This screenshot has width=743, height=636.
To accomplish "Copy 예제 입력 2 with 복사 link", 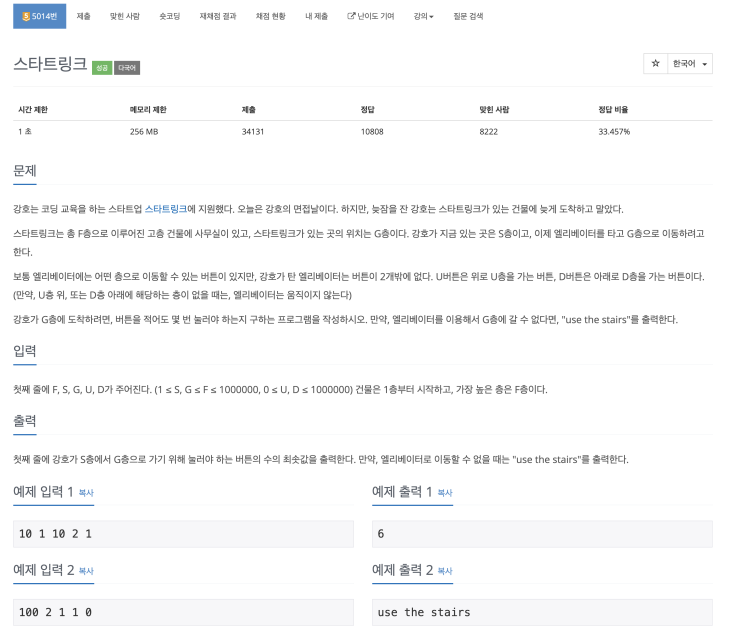I will pos(86,571).
